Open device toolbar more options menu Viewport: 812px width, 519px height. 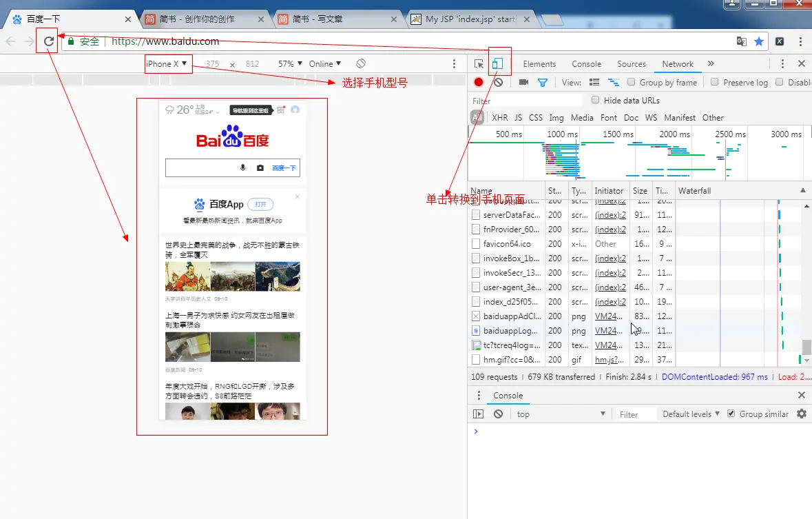tap(454, 63)
